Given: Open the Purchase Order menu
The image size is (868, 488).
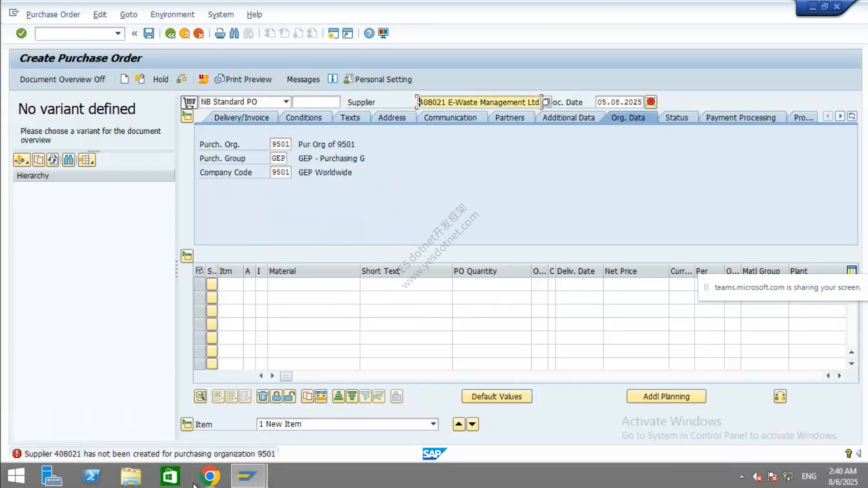Looking at the screenshot, I should pyautogui.click(x=53, y=14).
